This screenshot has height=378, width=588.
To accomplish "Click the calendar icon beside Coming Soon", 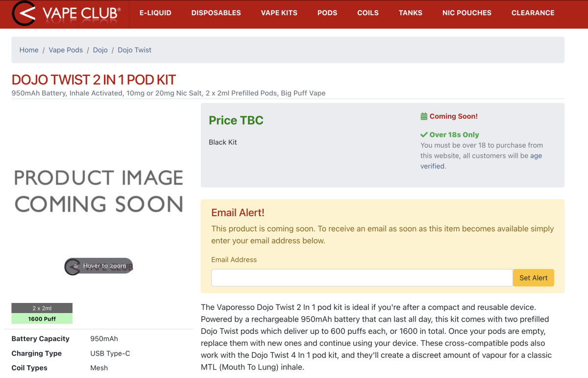I will pyautogui.click(x=424, y=116).
